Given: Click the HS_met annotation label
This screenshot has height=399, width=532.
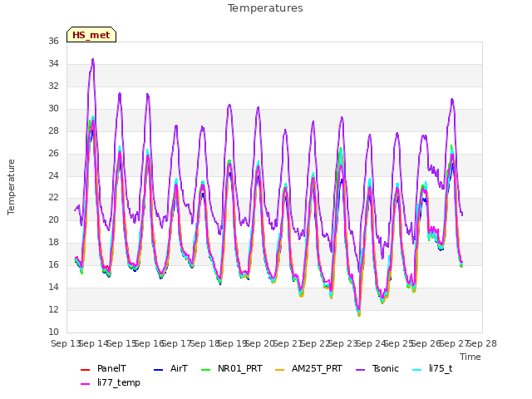Looking at the screenshot, I should tap(91, 35).
